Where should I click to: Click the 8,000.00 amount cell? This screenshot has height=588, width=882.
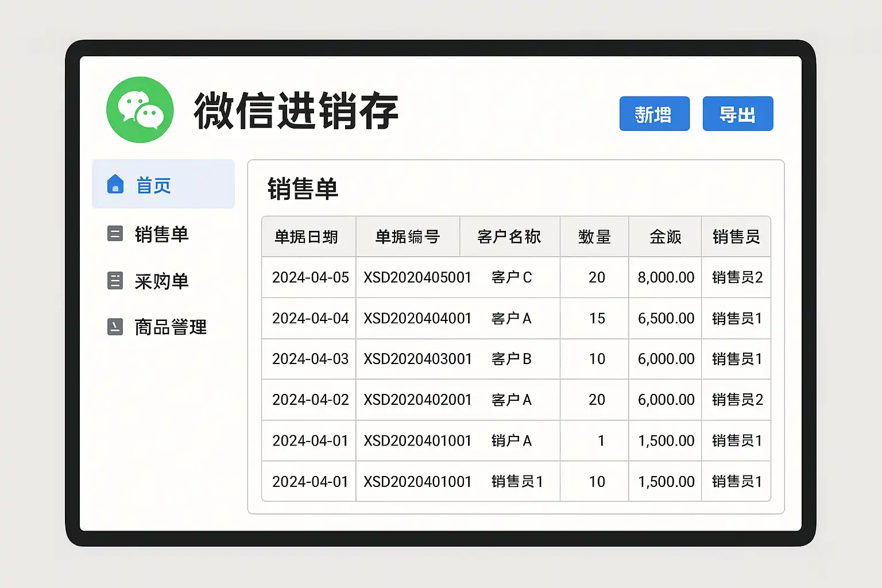666,277
